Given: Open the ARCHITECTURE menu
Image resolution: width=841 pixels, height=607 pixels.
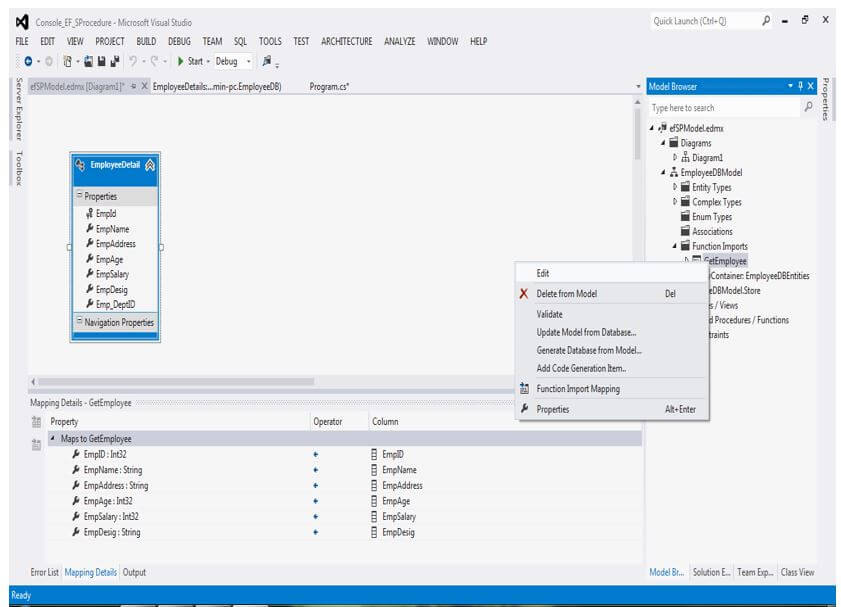Looking at the screenshot, I should [346, 41].
